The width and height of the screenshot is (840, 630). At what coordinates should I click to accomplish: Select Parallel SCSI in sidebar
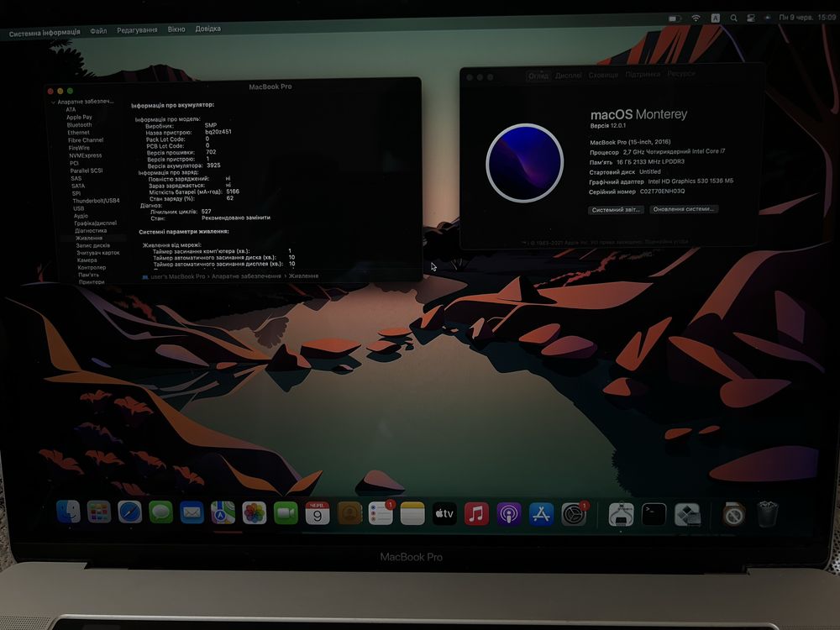point(87,171)
